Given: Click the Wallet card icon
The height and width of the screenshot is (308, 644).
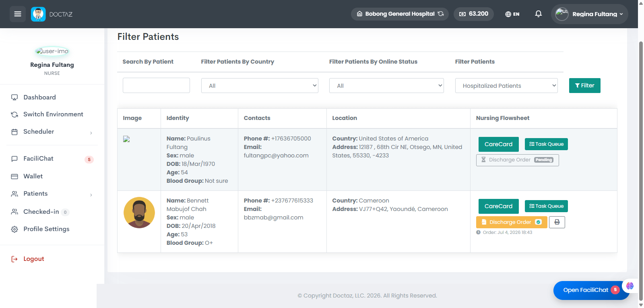Looking at the screenshot, I should click(14, 176).
